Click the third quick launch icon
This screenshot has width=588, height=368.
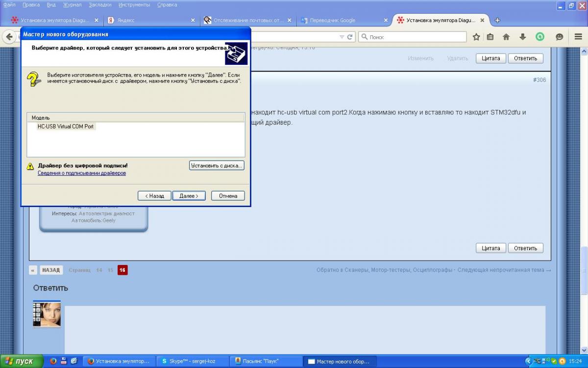pos(74,361)
